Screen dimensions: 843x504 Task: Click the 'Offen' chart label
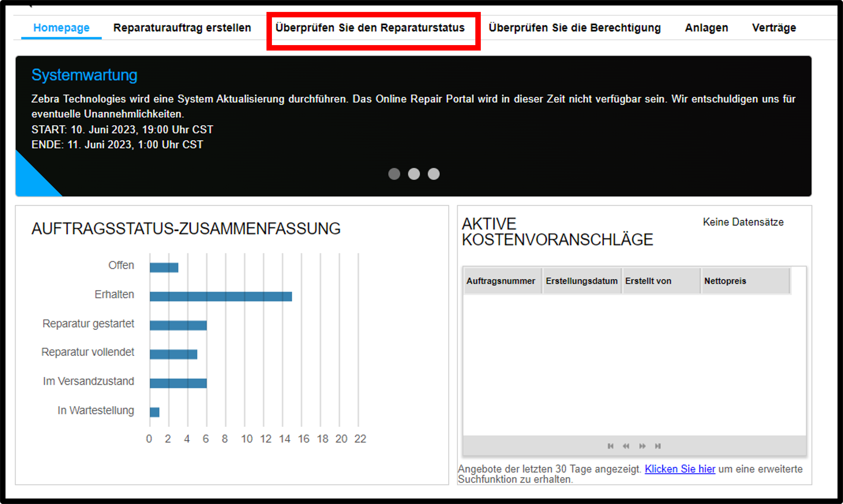pyautogui.click(x=121, y=265)
